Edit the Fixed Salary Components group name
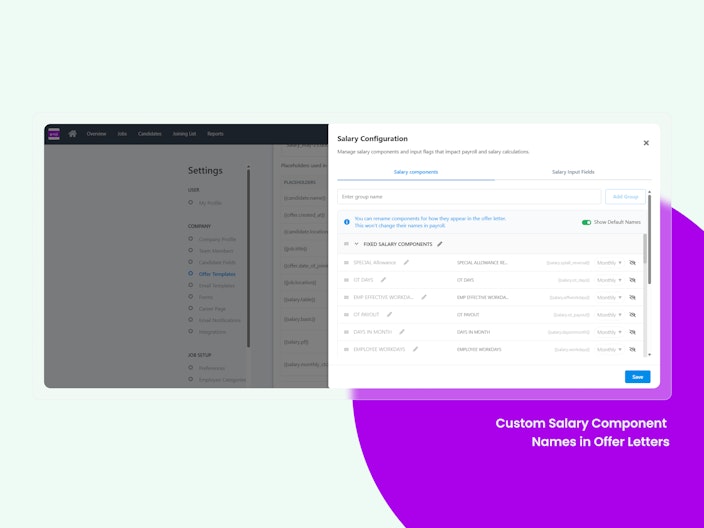 pyautogui.click(x=440, y=244)
